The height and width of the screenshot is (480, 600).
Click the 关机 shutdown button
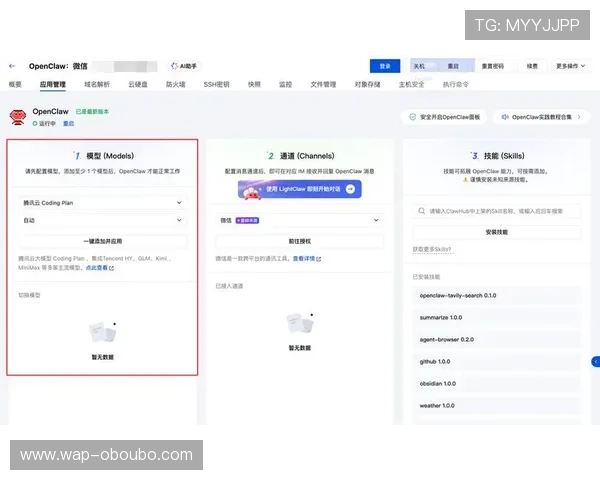tap(419, 66)
